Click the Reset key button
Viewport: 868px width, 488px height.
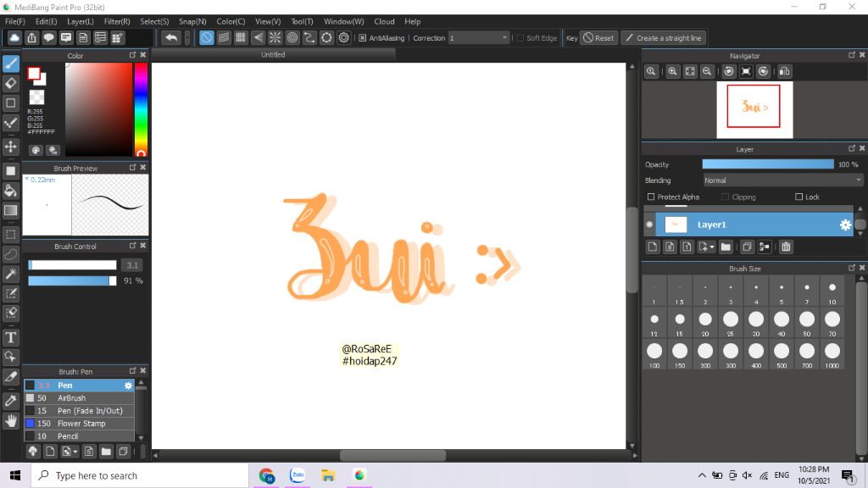point(598,38)
